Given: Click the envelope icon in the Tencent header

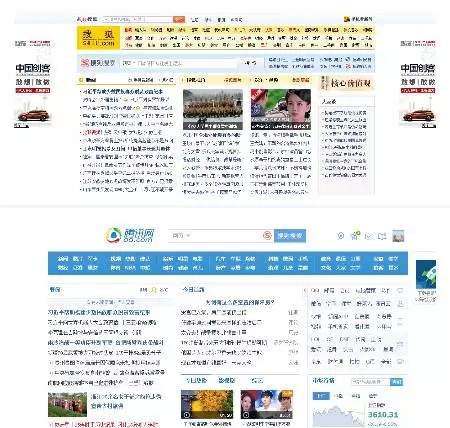Looking at the screenshot, I should pos(368,236).
